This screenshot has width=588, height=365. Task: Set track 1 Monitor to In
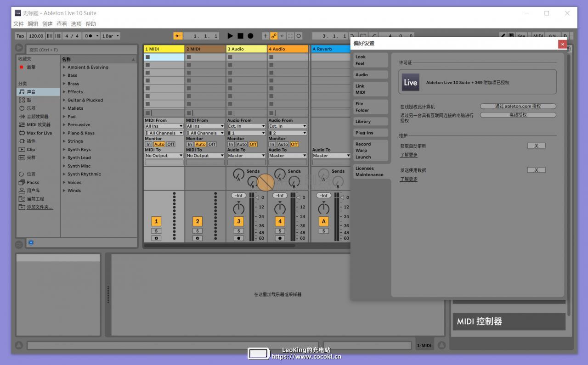148,144
